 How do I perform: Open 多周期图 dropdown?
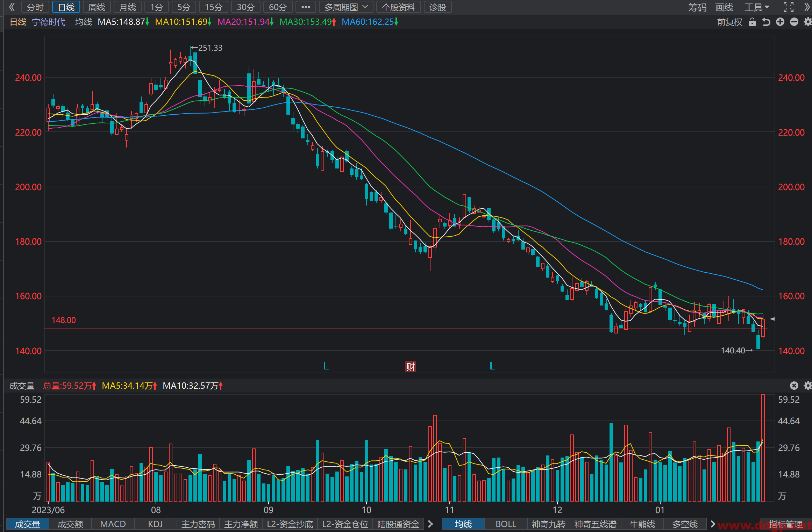coord(346,7)
